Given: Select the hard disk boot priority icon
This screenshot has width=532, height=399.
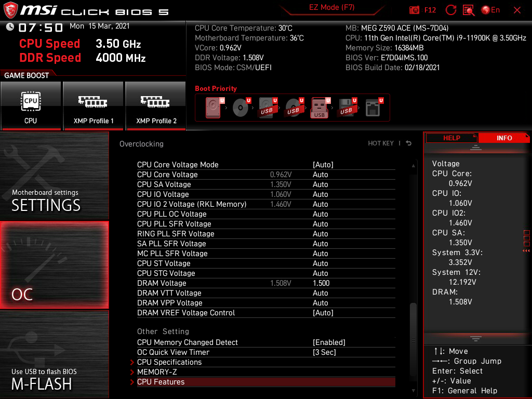Looking at the screenshot, I should pyautogui.click(x=213, y=108).
